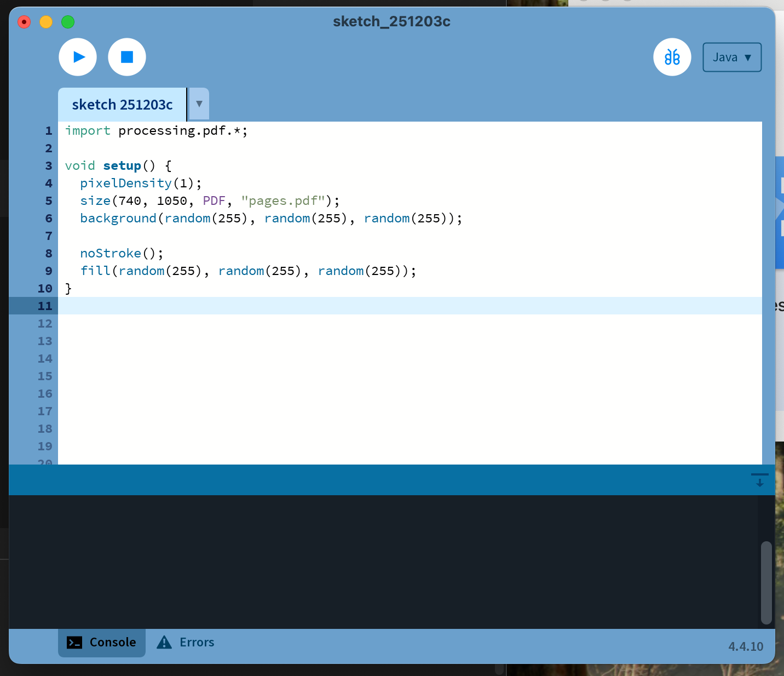The width and height of the screenshot is (784, 676).
Task: Click the console collapse arrow icon
Action: tap(759, 480)
